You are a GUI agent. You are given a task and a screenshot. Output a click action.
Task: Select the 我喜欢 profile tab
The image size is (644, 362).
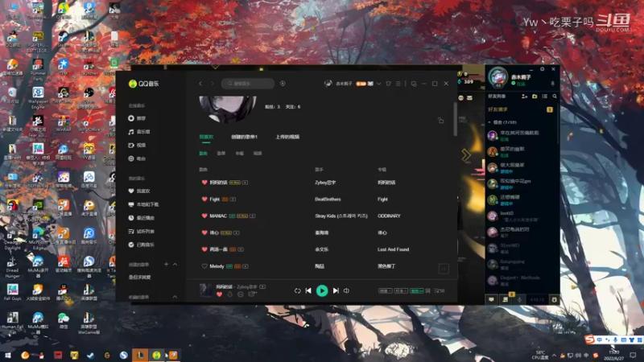click(x=206, y=137)
